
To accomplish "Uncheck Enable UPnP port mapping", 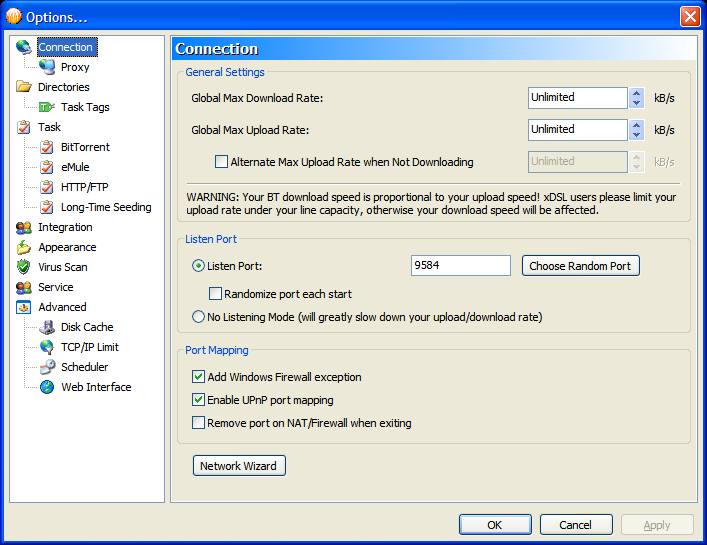I will (198, 400).
